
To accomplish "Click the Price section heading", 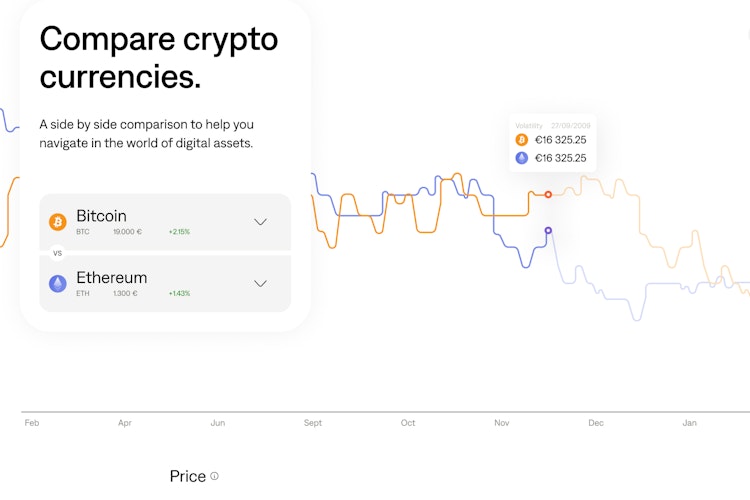I will tap(188, 476).
